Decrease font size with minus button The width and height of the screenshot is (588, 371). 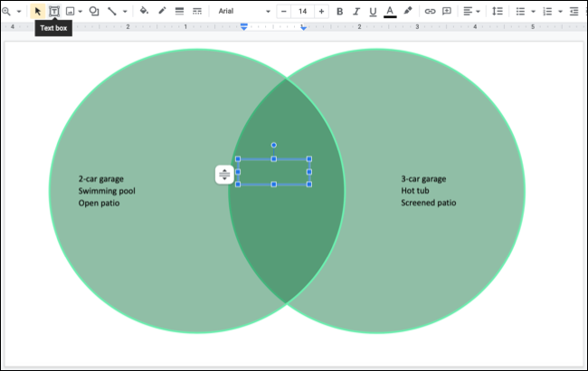284,11
